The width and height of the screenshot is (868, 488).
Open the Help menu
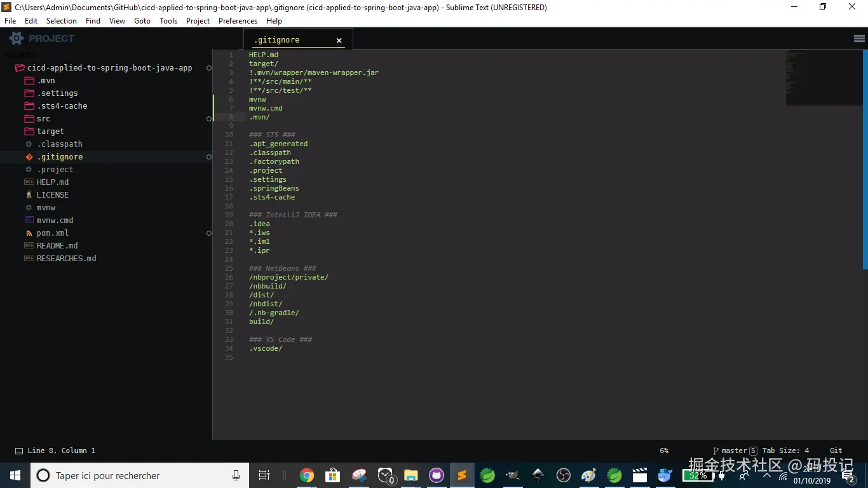pyautogui.click(x=274, y=21)
